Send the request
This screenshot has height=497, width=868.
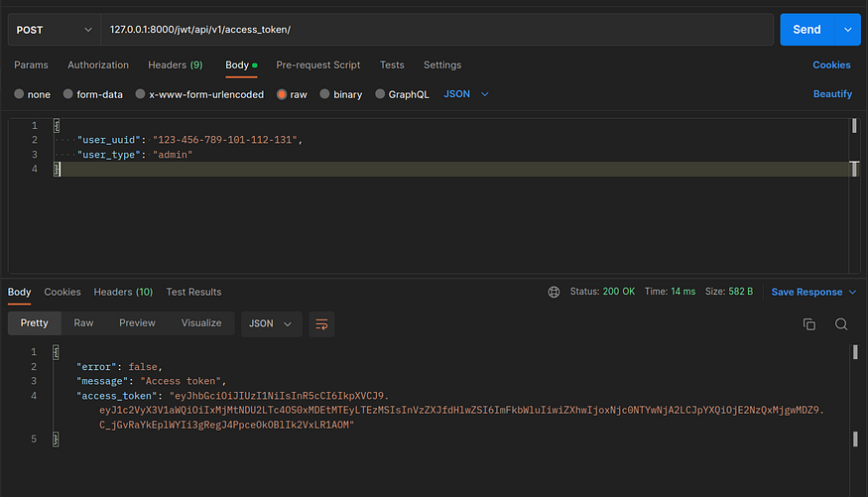tap(807, 30)
